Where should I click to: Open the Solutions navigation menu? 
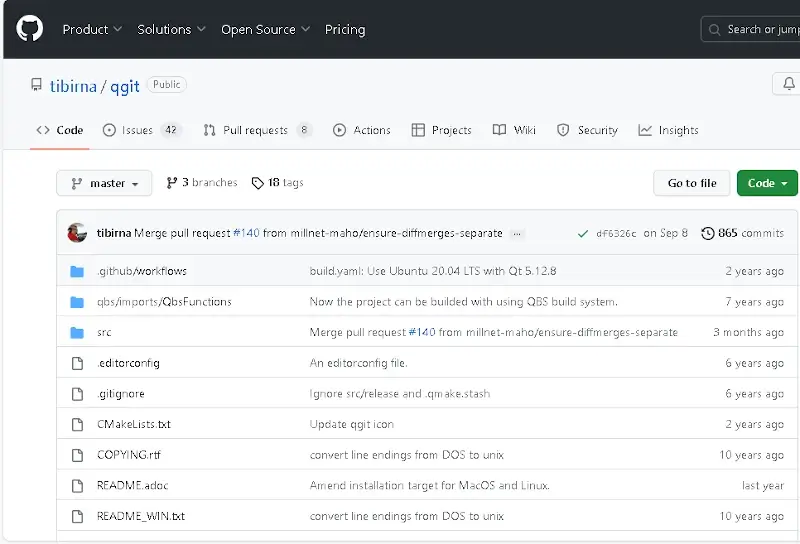171,29
